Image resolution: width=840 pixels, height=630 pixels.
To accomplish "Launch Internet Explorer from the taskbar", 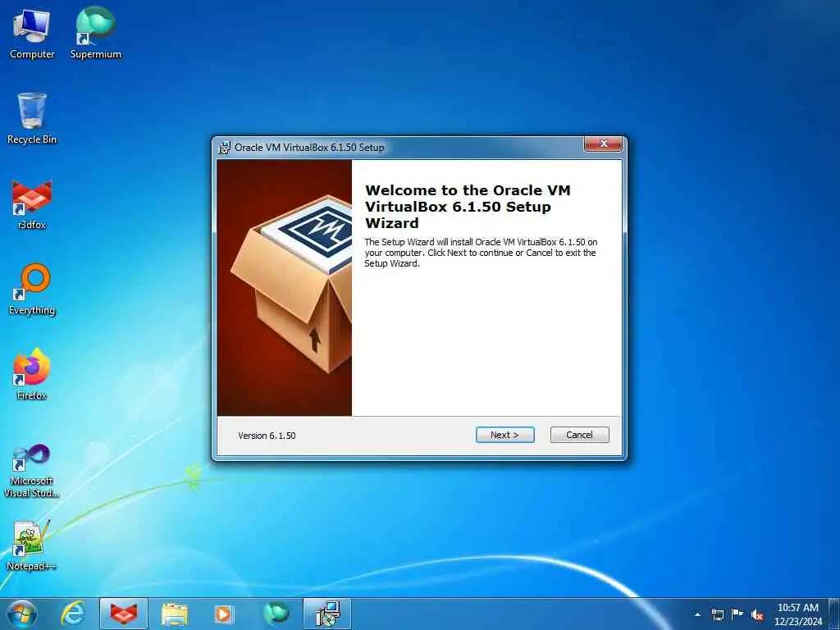I will click(73, 614).
